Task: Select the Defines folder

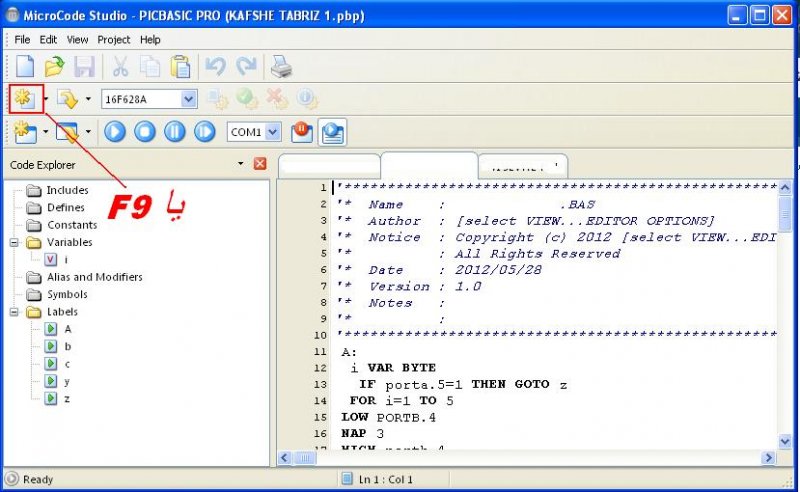Action: 65,208
